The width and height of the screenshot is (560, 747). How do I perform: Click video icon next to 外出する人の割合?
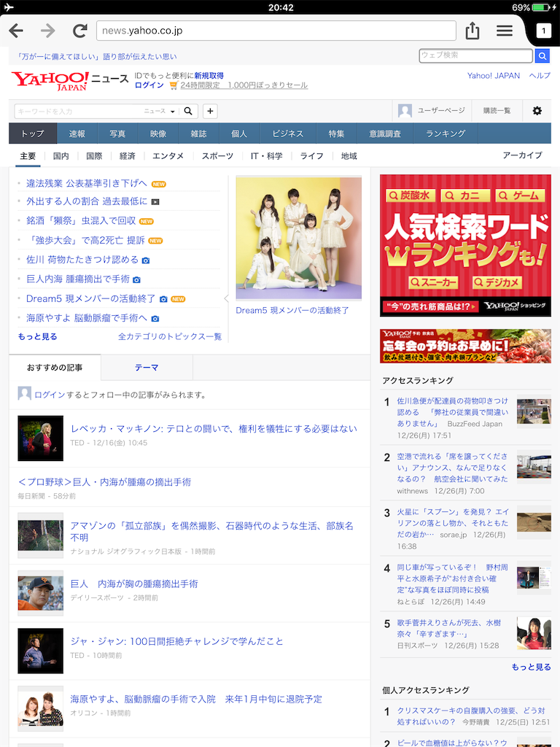(x=155, y=202)
